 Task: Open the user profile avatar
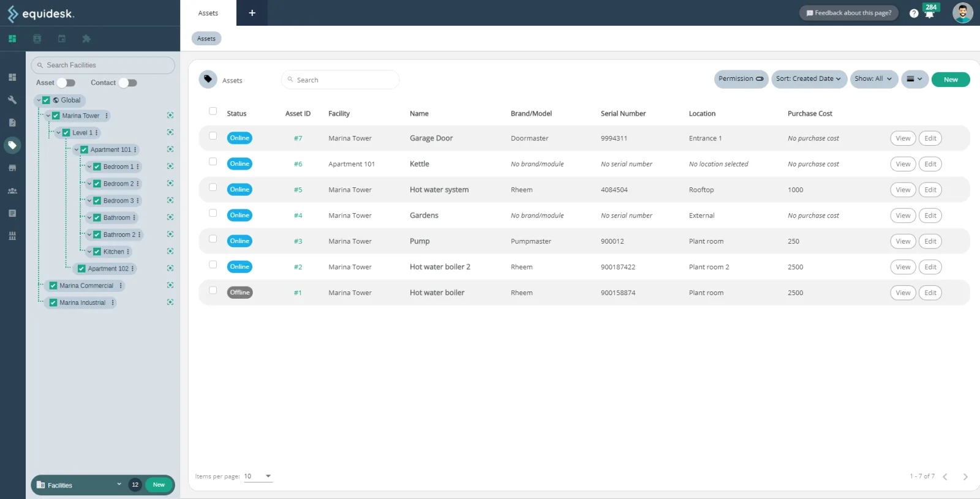pos(963,13)
